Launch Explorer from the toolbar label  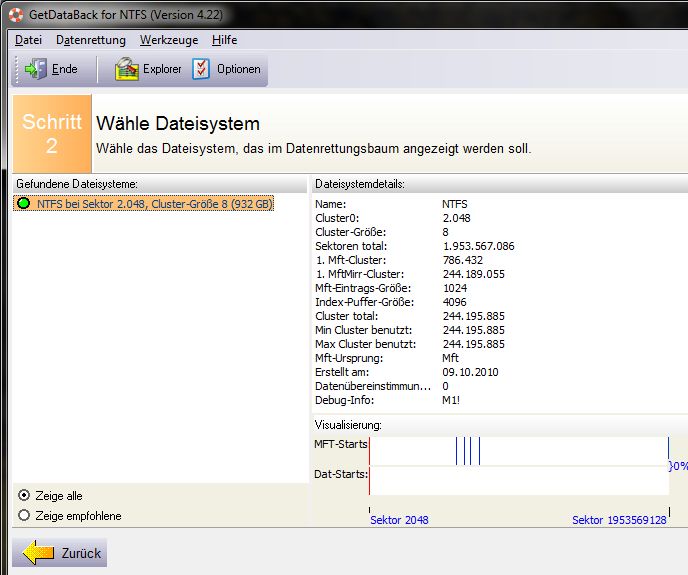[162, 69]
